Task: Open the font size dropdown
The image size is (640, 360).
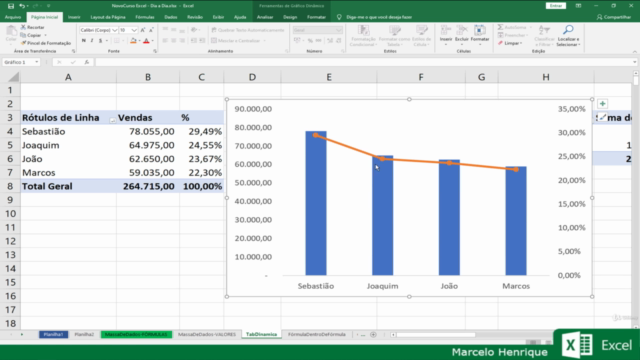Action: tap(134, 30)
